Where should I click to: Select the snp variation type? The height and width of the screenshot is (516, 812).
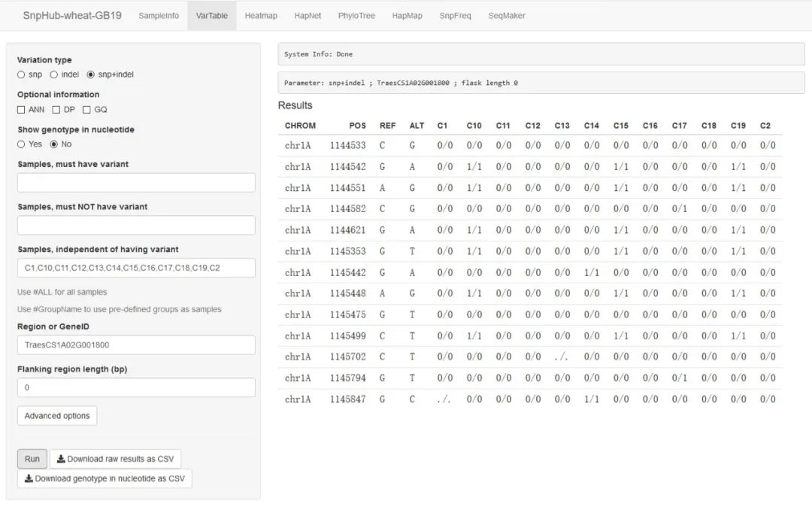point(21,74)
